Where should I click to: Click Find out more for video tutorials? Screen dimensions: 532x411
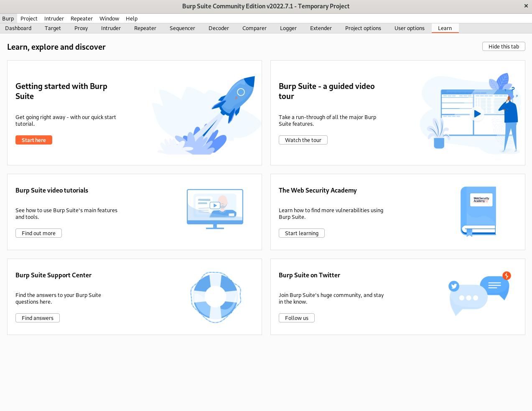pos(38,233)
